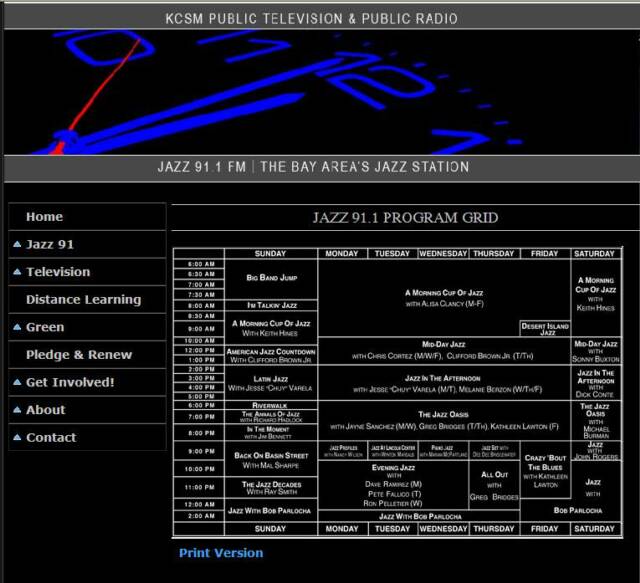
Task: Click the Riverwalk program cell
Action: click(x=271, y=405)
